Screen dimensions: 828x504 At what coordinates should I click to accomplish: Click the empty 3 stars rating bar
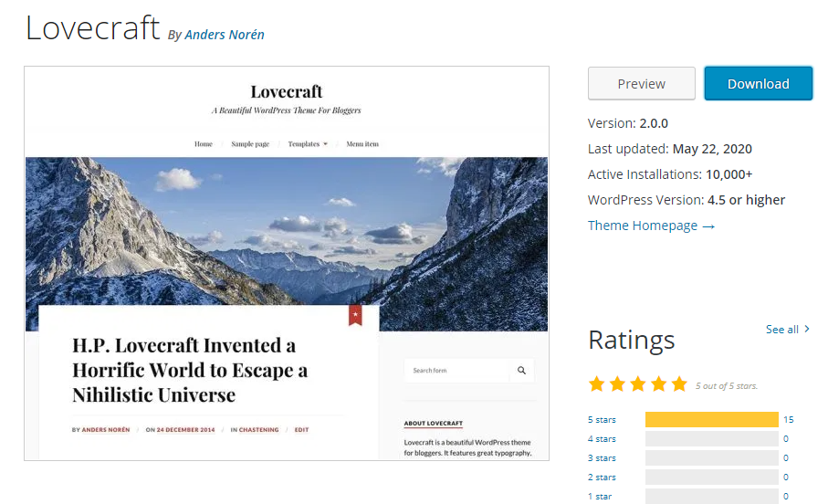click(712, 458)
